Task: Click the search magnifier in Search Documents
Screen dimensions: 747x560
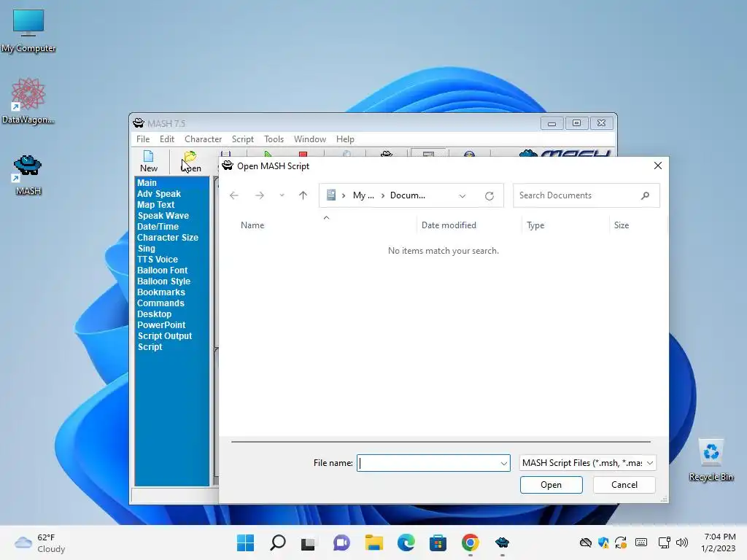Action: click(x=645, y=195)
